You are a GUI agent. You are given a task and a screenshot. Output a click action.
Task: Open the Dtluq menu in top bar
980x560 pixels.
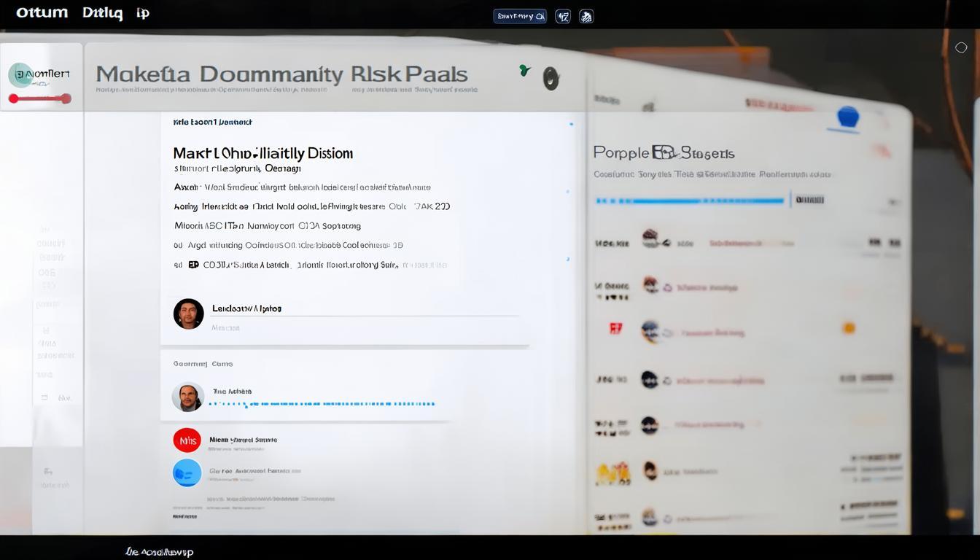coord(102,13)
